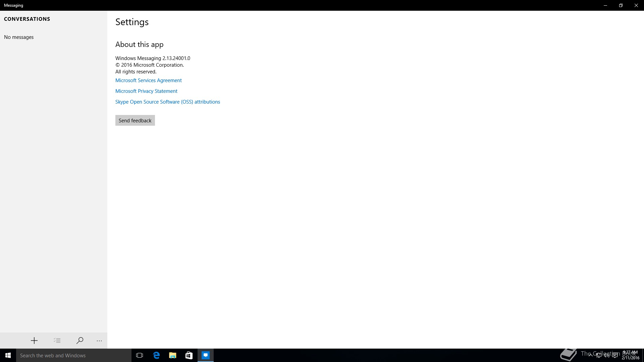644x362 pixels.
Task: Click the '© 2016 Microsoft Corporation.' text
Action: coord(150,65)
